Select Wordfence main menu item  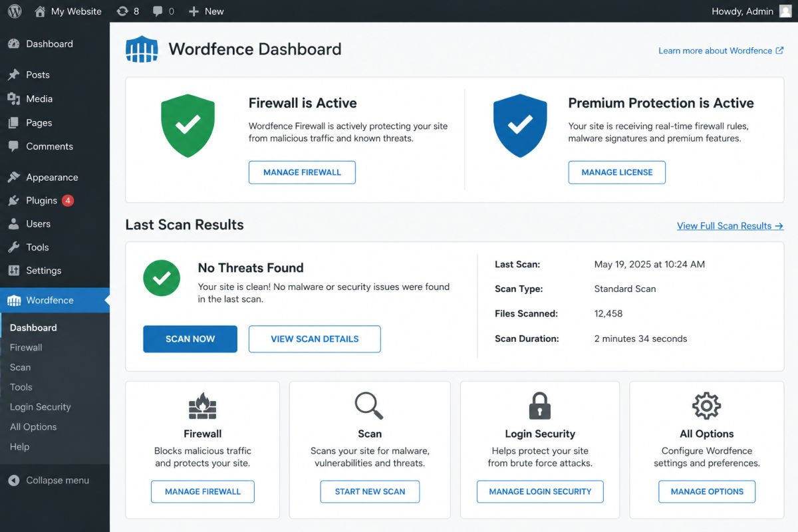[x=55, y=301]
